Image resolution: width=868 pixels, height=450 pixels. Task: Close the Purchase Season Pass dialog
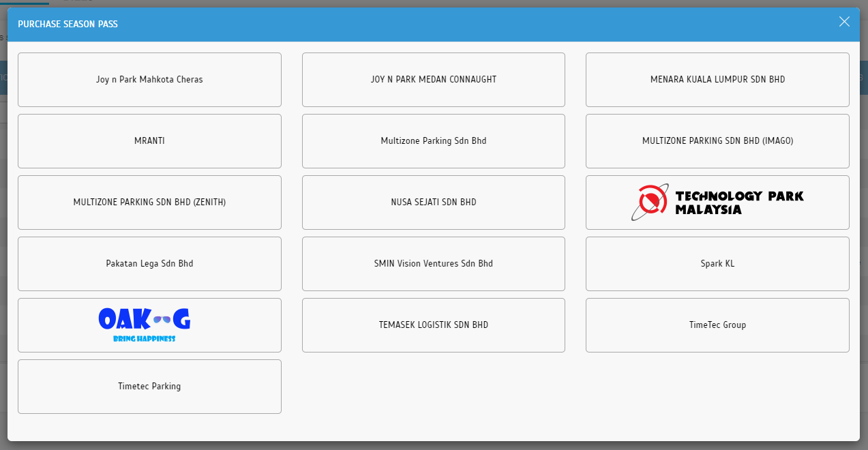(x=844, y=22)
